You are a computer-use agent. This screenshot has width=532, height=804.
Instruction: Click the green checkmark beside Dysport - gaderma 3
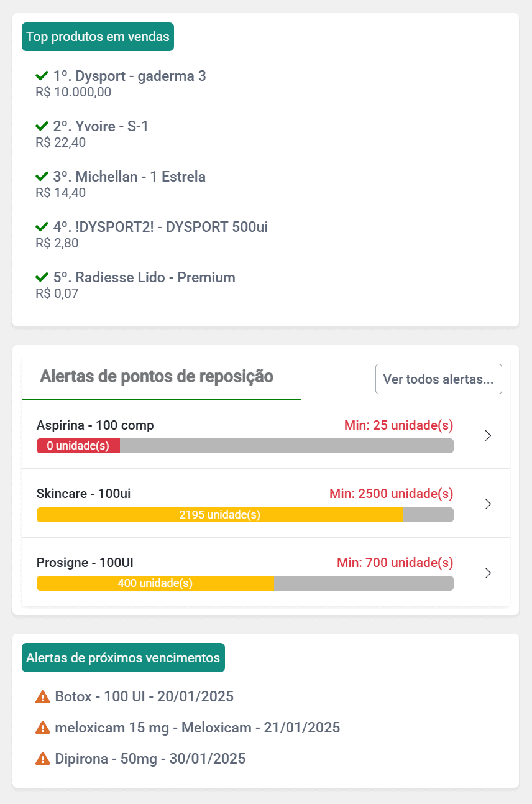[42, 76]
